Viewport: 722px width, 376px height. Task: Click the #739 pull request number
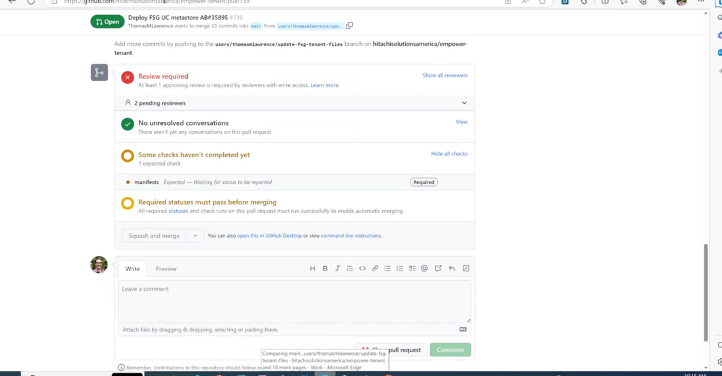[236, 17]
